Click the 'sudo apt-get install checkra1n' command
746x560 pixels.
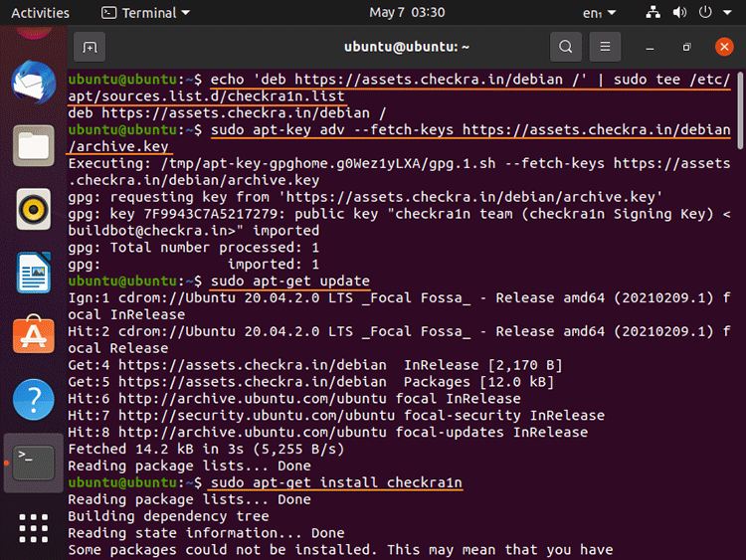pyautogui.click(x=336, y=482)
